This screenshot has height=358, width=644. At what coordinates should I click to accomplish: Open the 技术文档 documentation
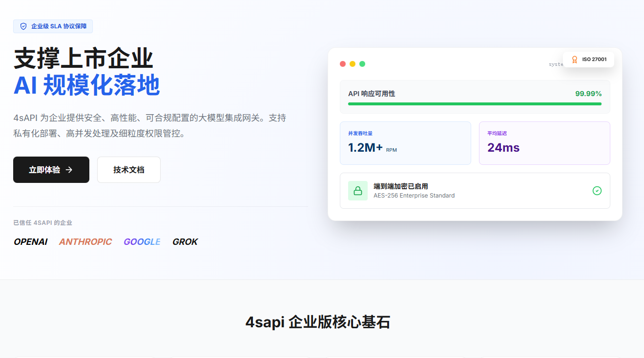pos(128,169)
